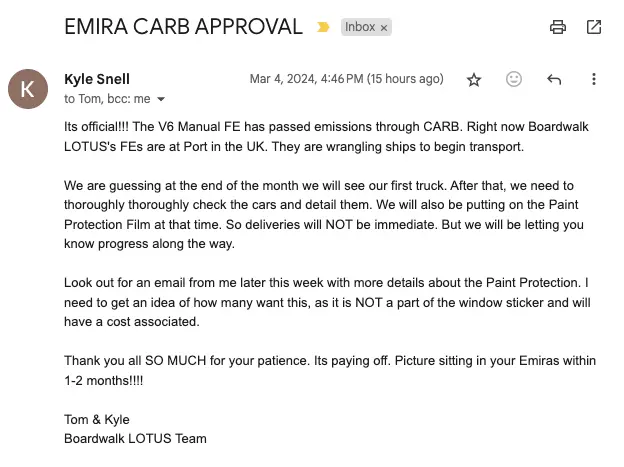Click the paragraph starting 'Look out for'
This screenshot has width=624, height=467.
(x=327, y=302)
